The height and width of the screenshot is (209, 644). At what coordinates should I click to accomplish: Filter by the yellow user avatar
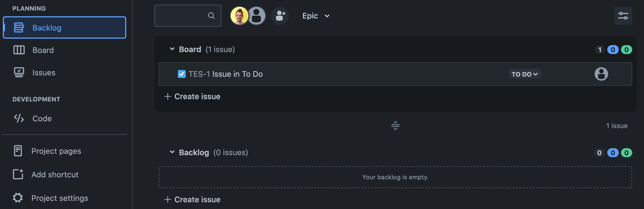[239, 16]
